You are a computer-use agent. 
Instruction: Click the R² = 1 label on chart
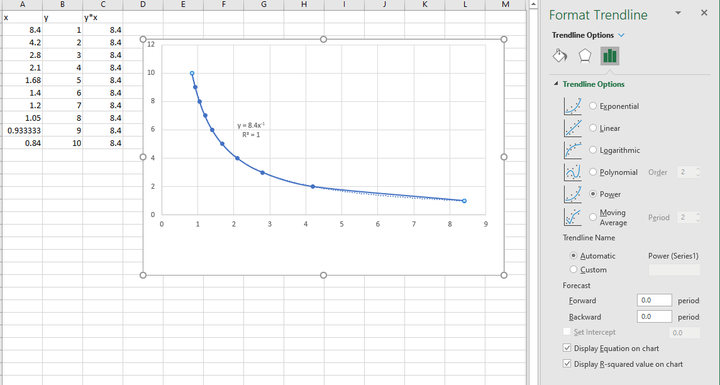[251, 135]
